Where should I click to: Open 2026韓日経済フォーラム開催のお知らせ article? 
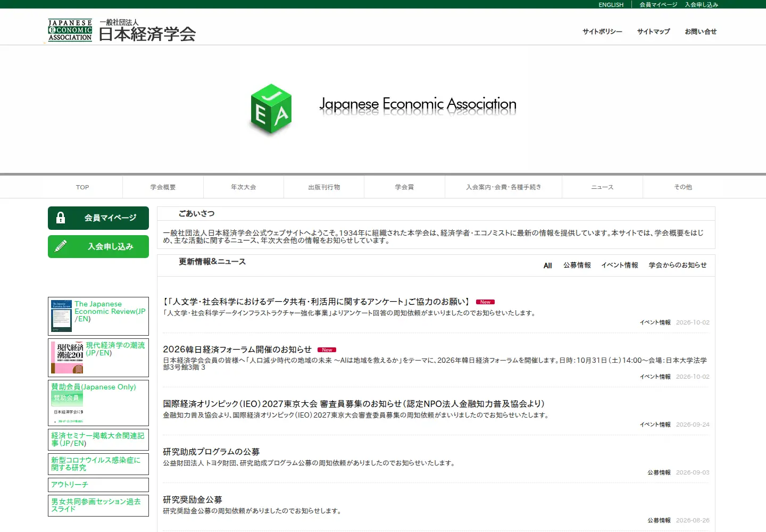(x=237, y=350)
